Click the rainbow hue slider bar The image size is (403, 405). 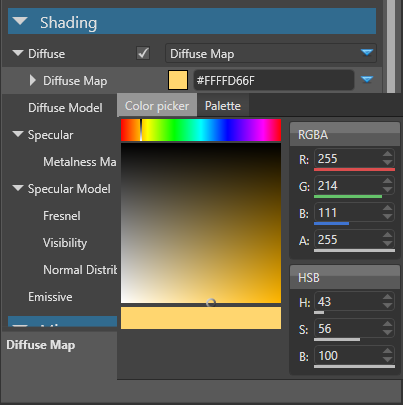[201, 130]
